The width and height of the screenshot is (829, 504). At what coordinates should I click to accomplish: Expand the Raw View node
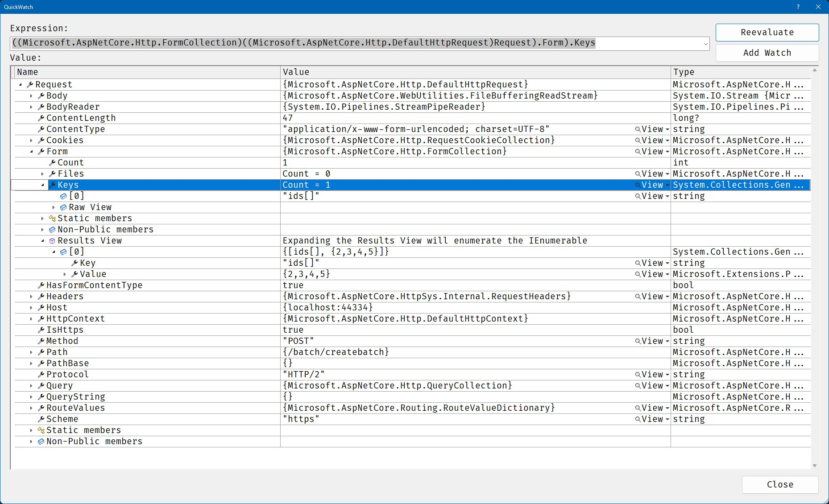54,207
